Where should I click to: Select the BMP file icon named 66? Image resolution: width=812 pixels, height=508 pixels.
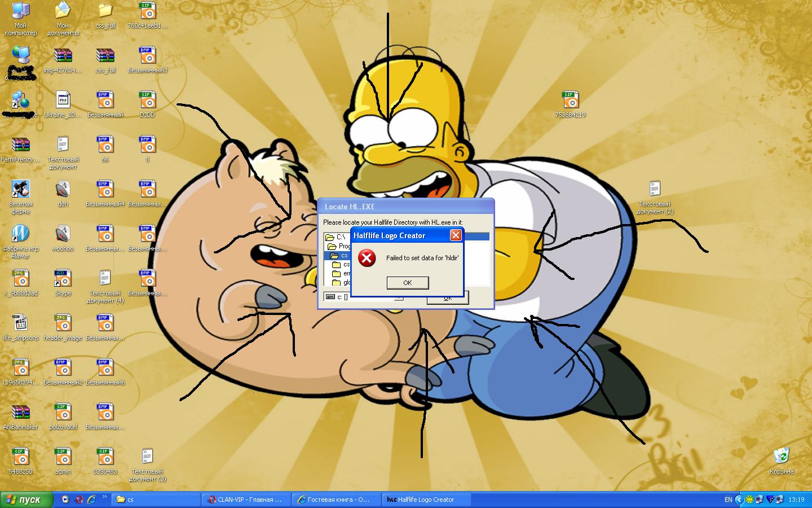(x=105, y=150)
